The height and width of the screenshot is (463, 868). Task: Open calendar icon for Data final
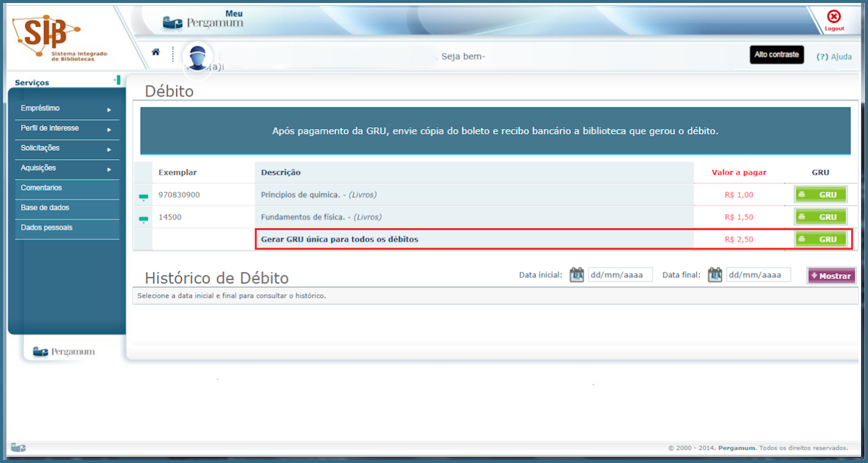click(x=715, y=275)
